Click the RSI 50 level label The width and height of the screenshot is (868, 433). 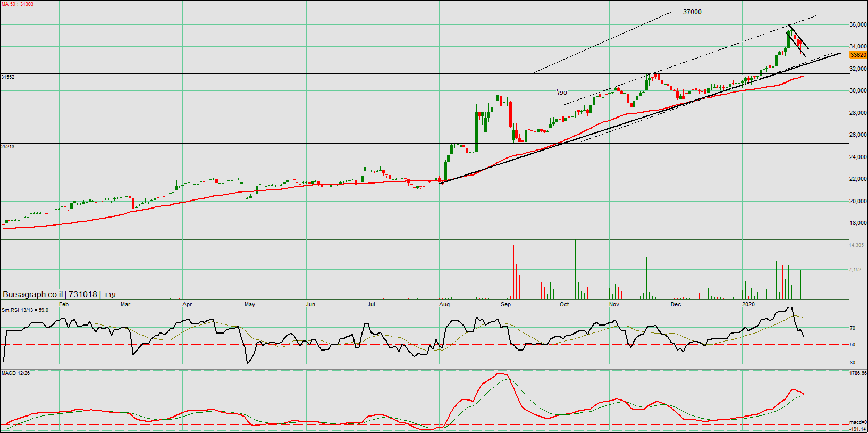(853, 345)
